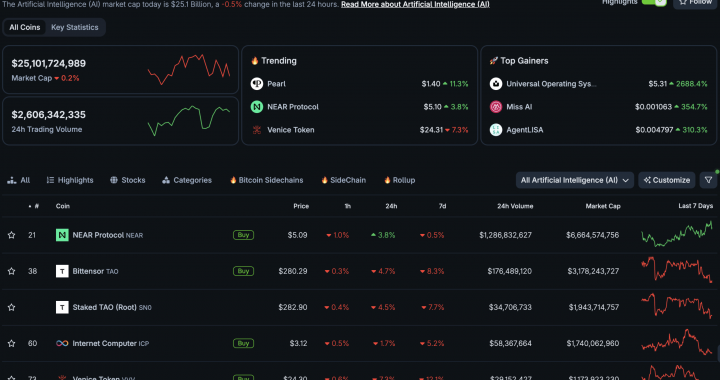Sort table by 1h column header
720x380 pixels.
click(348, 206)
